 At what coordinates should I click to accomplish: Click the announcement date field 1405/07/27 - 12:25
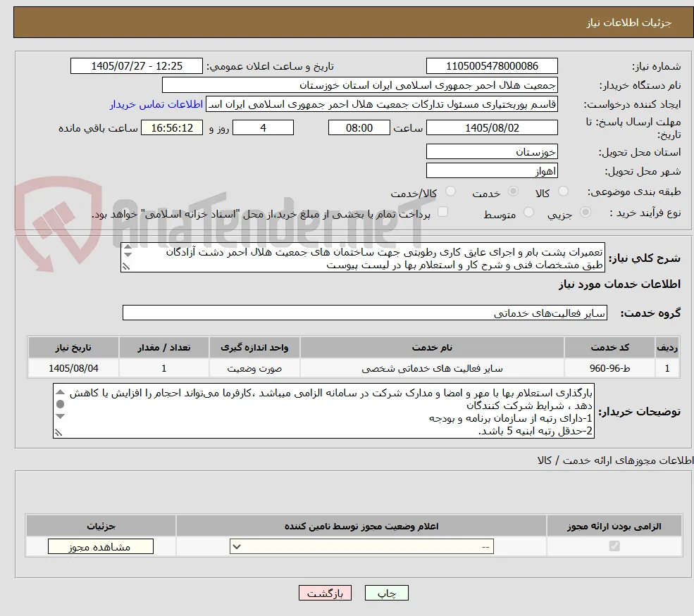pyautogui.click(x=136, y=66)
